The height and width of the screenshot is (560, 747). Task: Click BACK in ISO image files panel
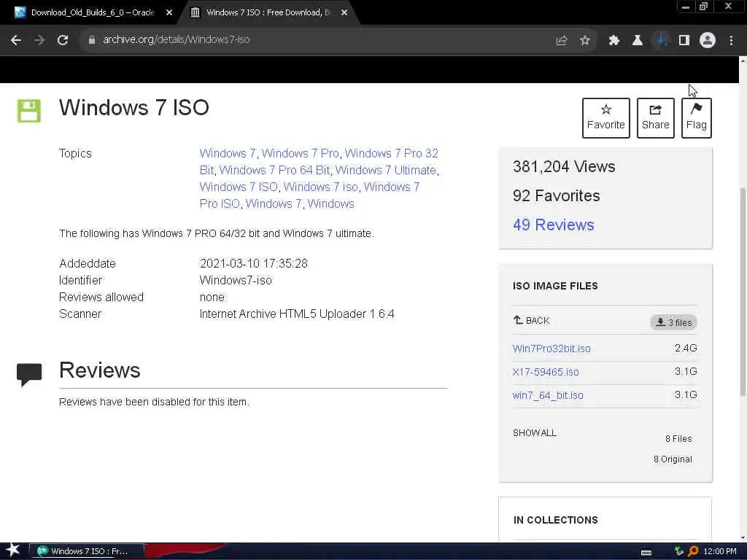[x=531, y=321]
